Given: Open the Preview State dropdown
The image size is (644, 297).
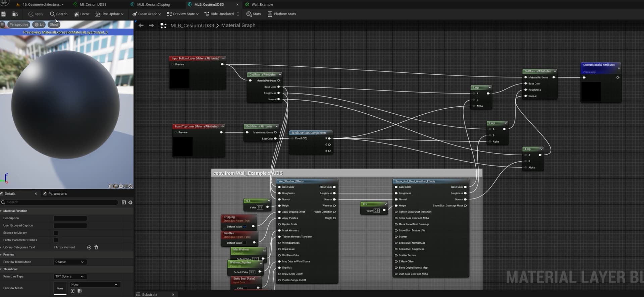Looking at the screenshot, I should [183, 14].
